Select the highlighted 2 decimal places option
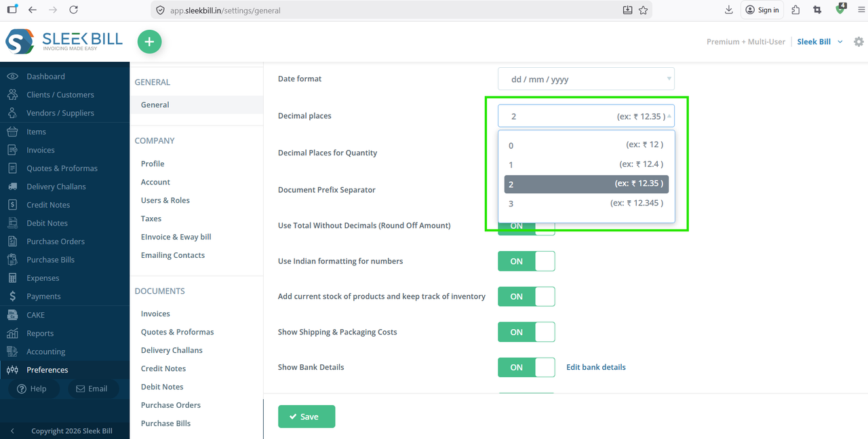The height and width of the screenshot is (439, 868). (x=587, y=184)
